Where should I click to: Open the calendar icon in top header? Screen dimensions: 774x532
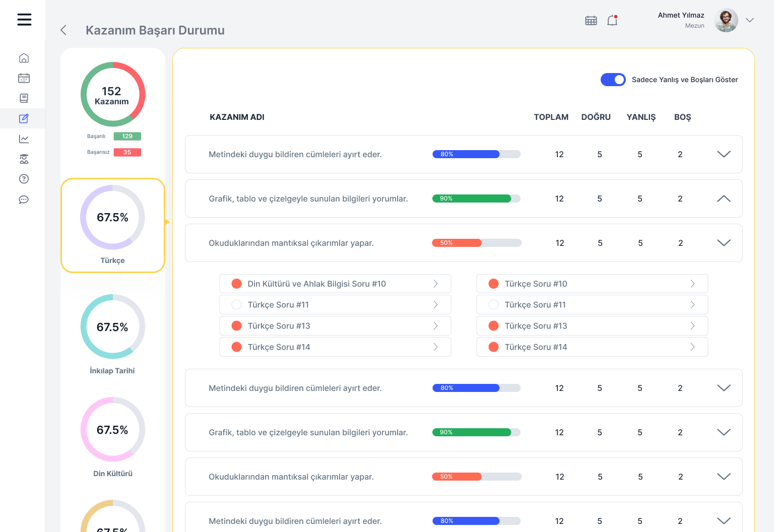coord(591,21)
